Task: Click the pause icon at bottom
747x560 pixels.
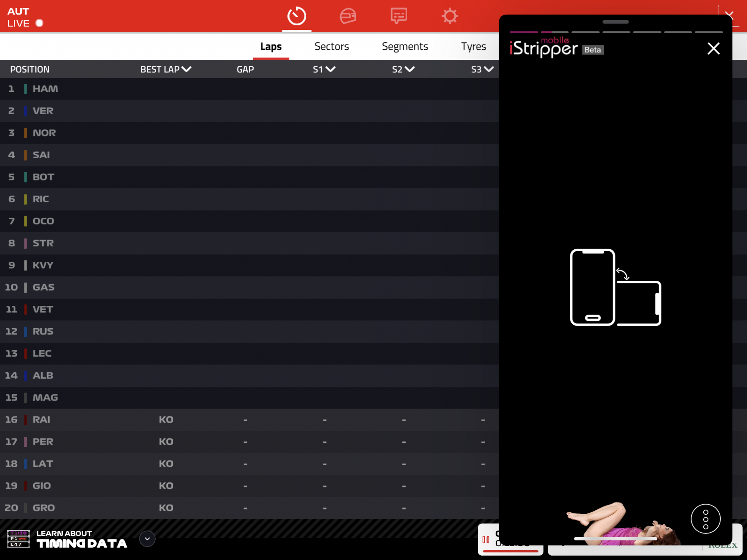Action: (x=486, y=539)
